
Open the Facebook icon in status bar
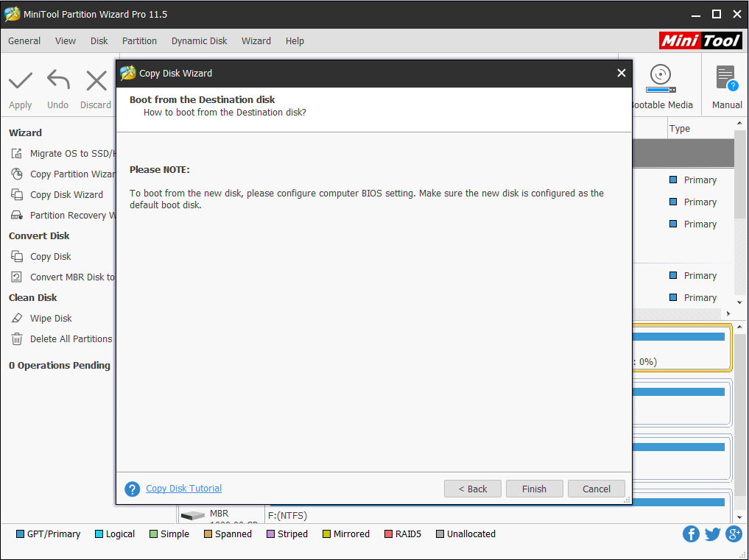coord(691,534)
